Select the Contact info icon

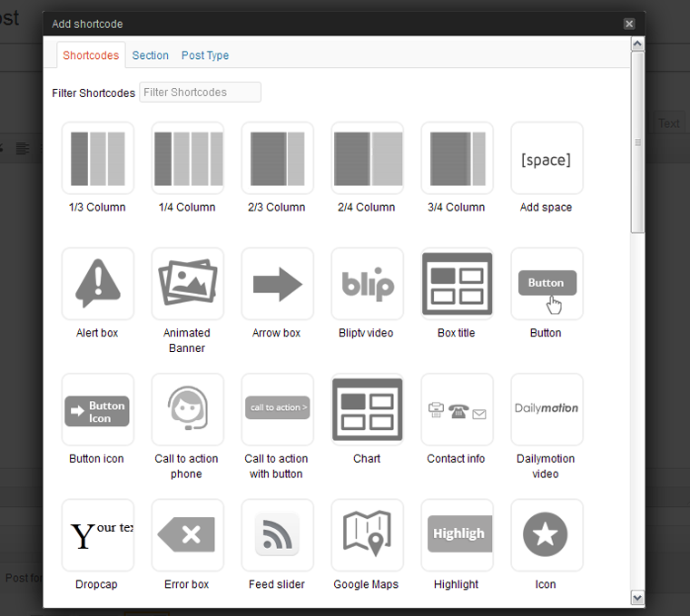(457, 409)
